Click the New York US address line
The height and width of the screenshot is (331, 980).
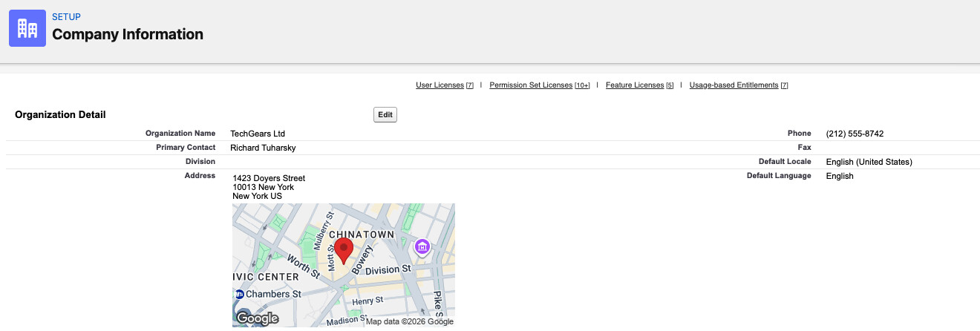coord(257,196)
